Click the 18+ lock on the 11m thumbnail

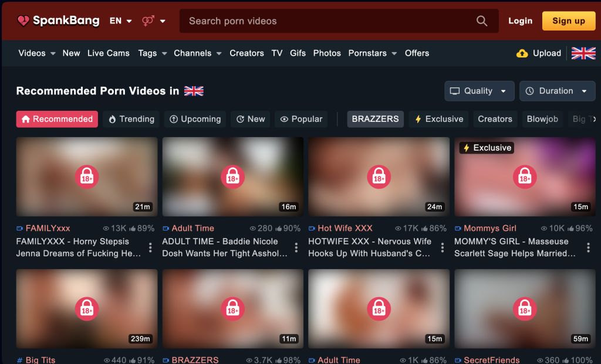pyautogui.click(x=232, y=309)
